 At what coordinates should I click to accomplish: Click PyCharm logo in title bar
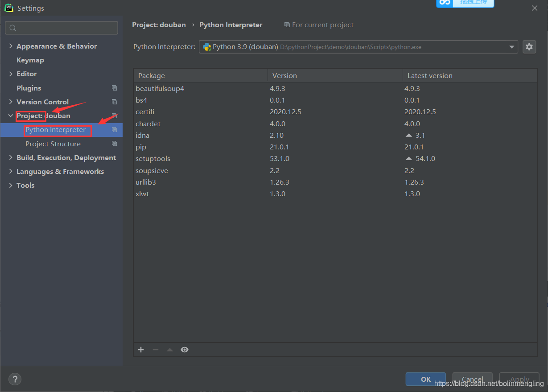click(9, 8)
